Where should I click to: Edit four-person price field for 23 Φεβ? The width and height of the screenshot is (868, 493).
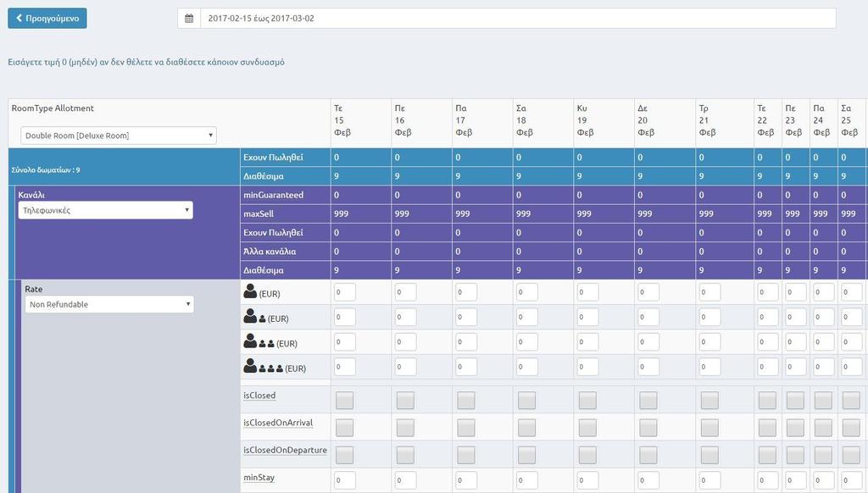795,367
